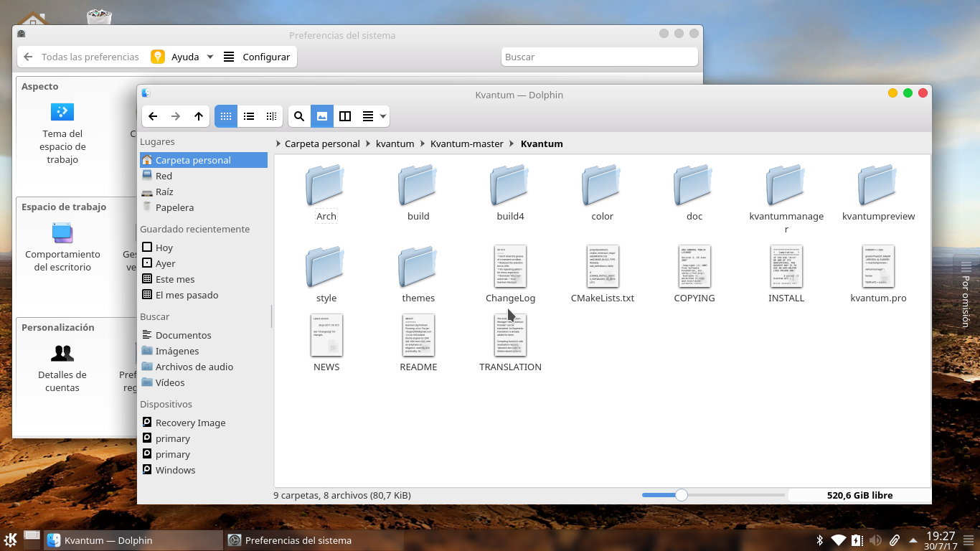980x551 pixels.
Task: Open 'Detalles de cuentas' settings
Action: [62, 368]
